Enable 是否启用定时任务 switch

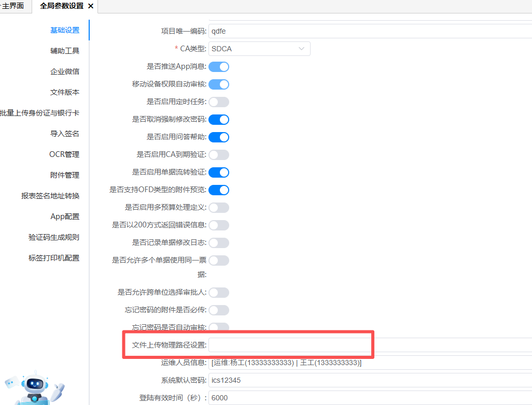pos(219,102)
